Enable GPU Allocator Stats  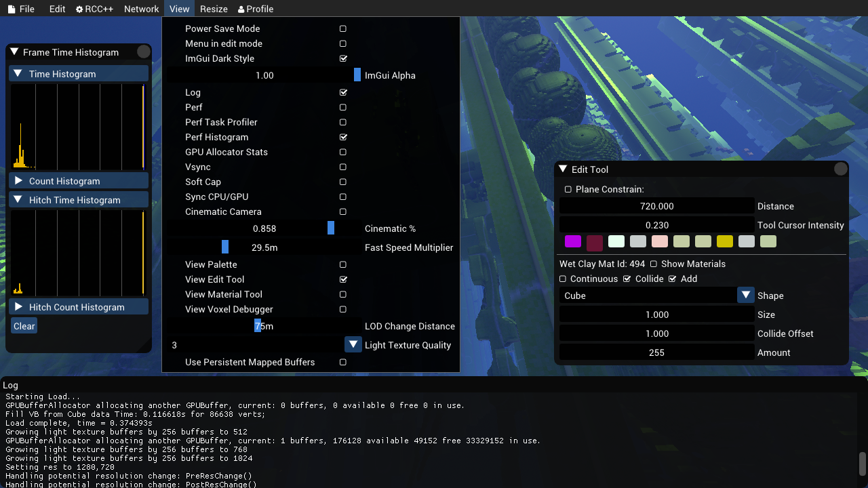point(343,152)
